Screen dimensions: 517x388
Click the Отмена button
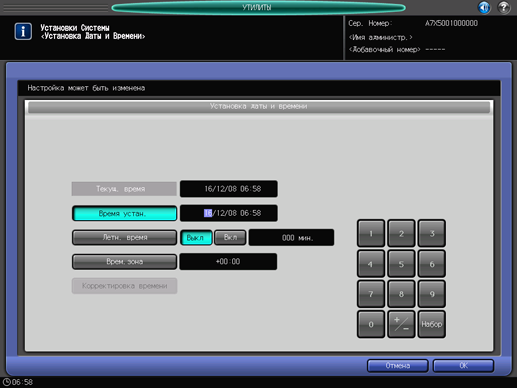point(398,366)
